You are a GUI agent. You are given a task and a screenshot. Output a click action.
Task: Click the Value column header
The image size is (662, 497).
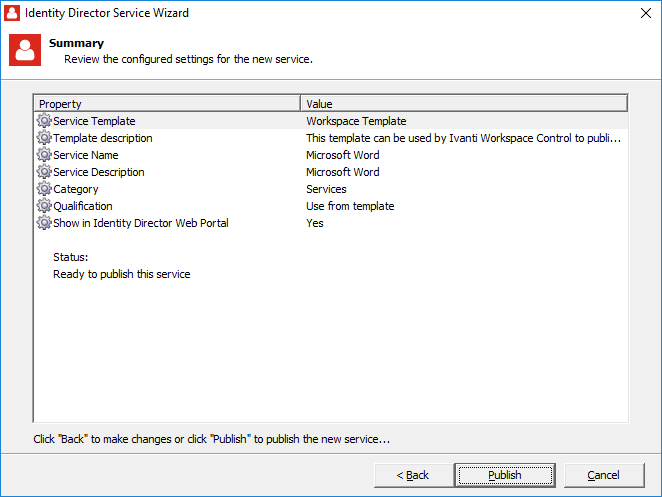pyautogui.click(x=463, y=104)
